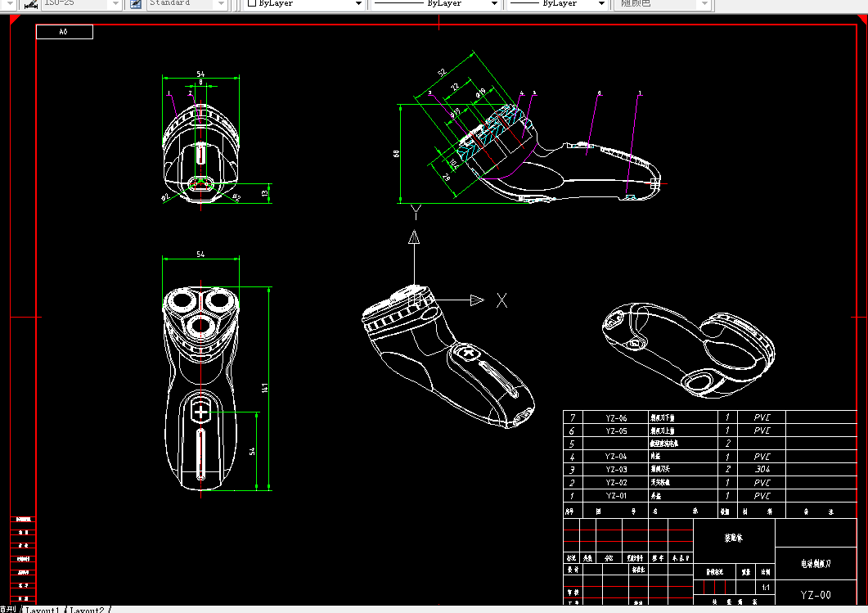This screenshot has width=868, height=613.
Task: Expand the ByLayer linetype dropdown
Action: tap(494, 4)
